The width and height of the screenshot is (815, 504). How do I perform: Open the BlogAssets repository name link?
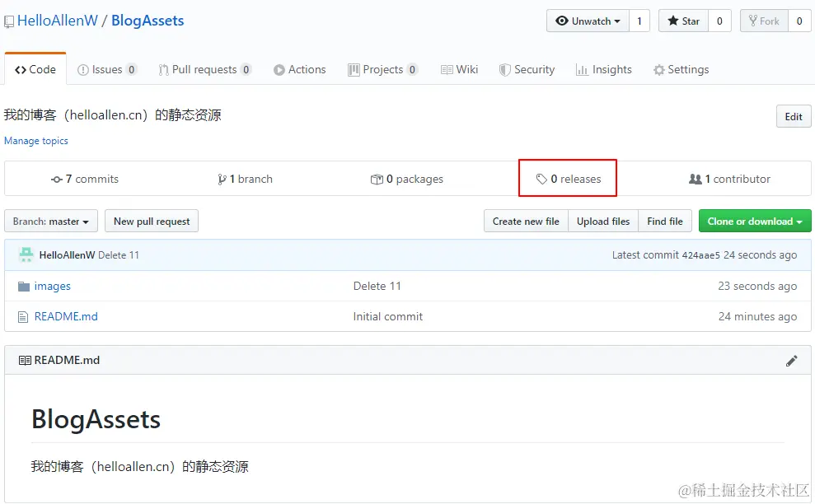148,21
